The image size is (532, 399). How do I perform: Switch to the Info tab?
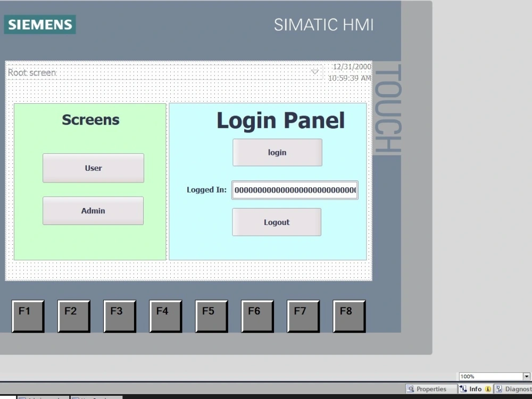tap(473, 389)
